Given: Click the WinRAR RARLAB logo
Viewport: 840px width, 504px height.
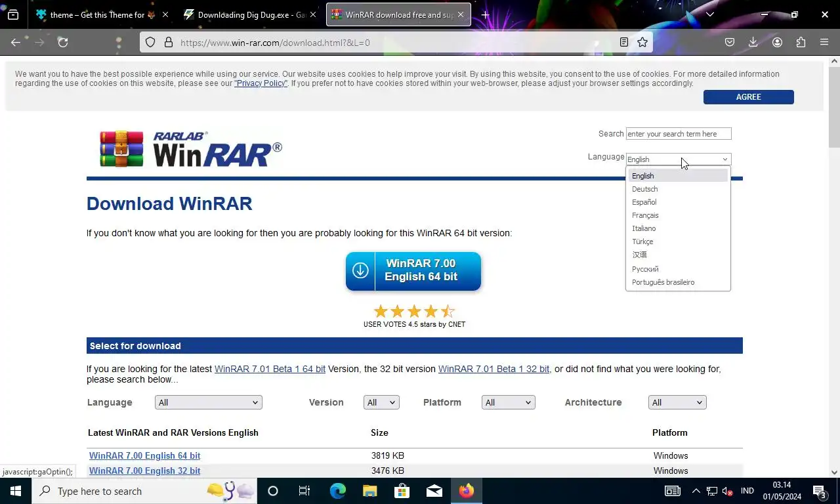Looking at the screenshot, I should tap(191, 149).
